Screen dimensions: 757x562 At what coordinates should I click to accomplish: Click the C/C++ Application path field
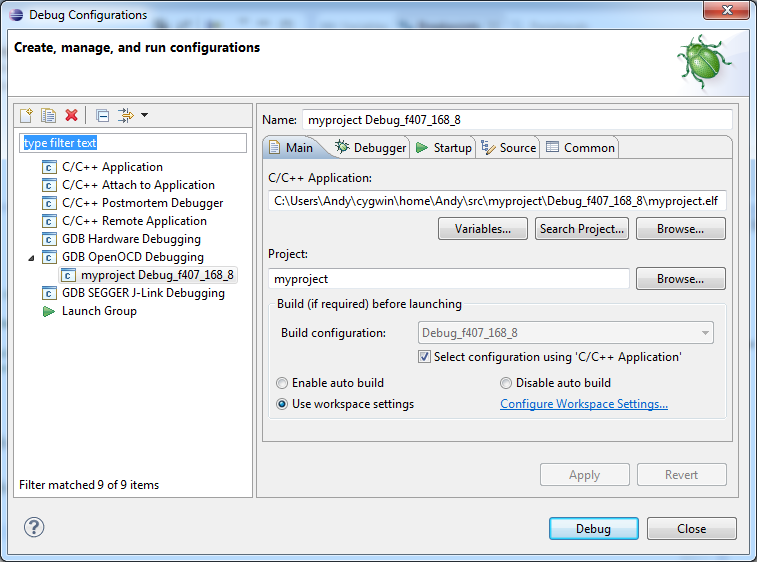click(497, 201)
